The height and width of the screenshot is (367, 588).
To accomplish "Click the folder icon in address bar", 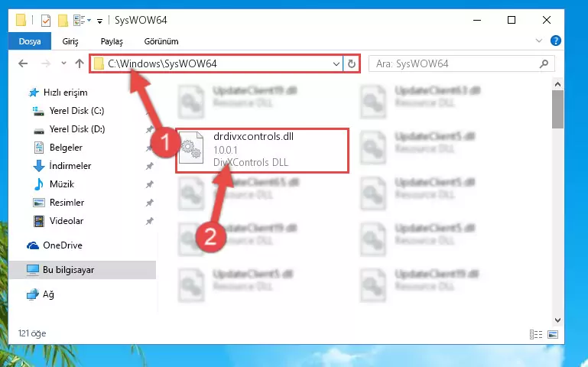I will 99,63.
